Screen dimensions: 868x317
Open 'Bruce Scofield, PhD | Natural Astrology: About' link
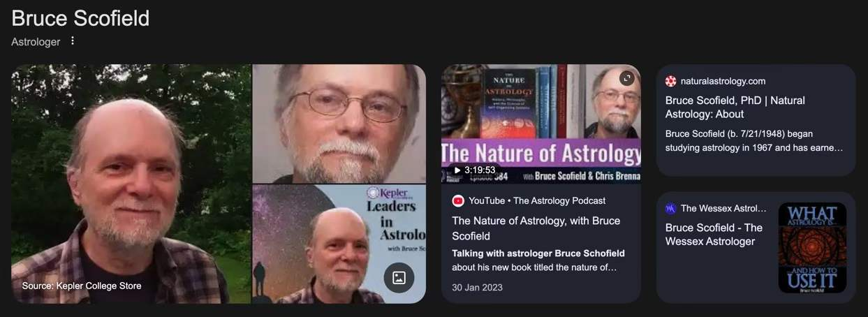tap(735, 107)
